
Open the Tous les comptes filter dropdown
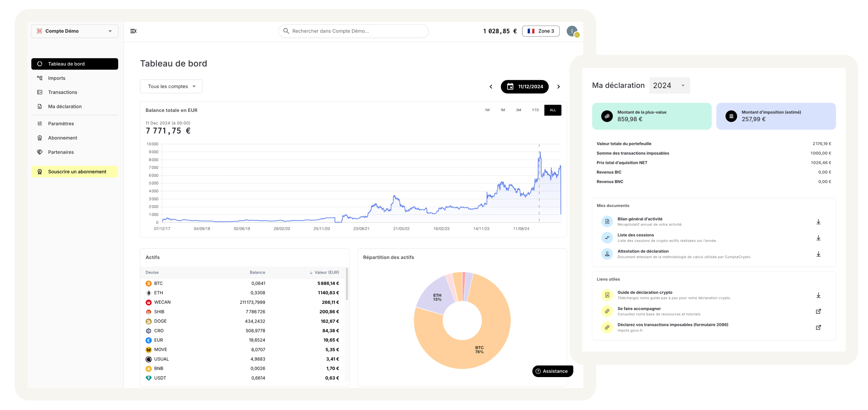(x=171, y=86)
